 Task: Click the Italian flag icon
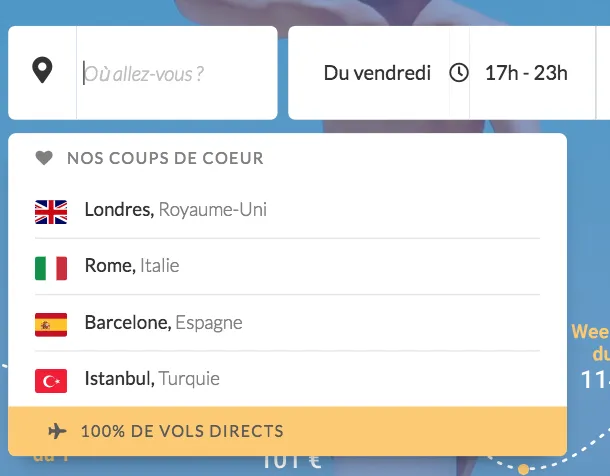[51, 267]
